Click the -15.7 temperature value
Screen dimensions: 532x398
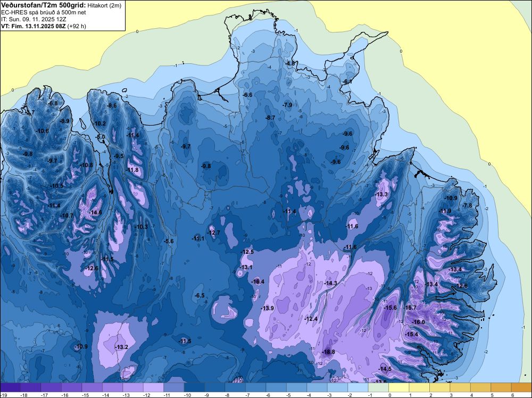coord(410,308)
